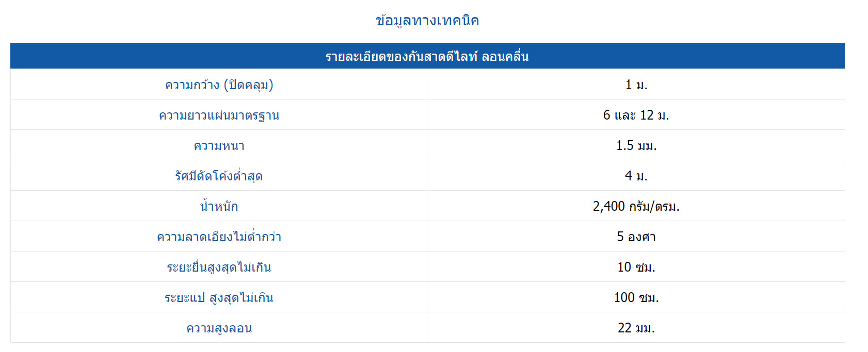
Task: Click the 6 และ 12 ม. value cell
Action: (636, 115)
